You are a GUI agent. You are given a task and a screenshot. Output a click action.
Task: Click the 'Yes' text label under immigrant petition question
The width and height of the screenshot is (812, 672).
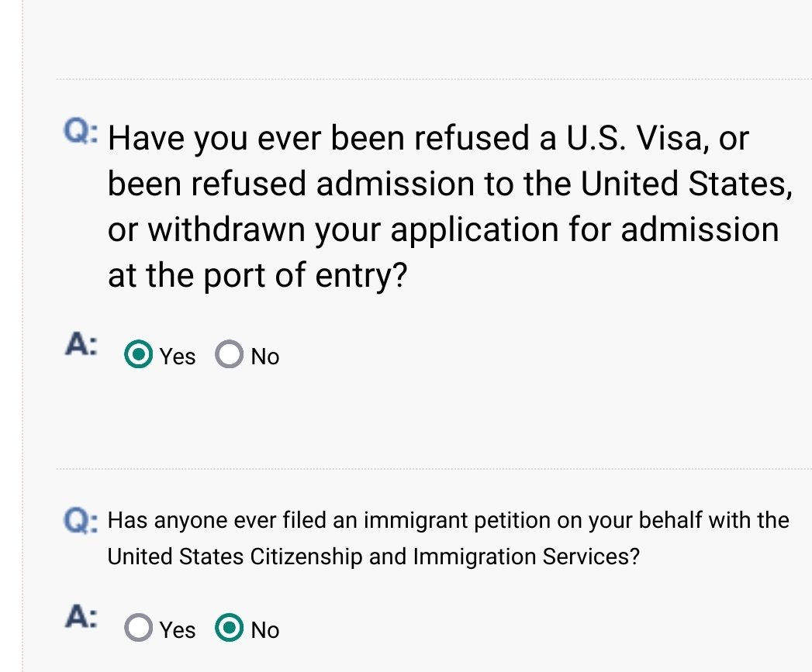(x=177, y=629)
